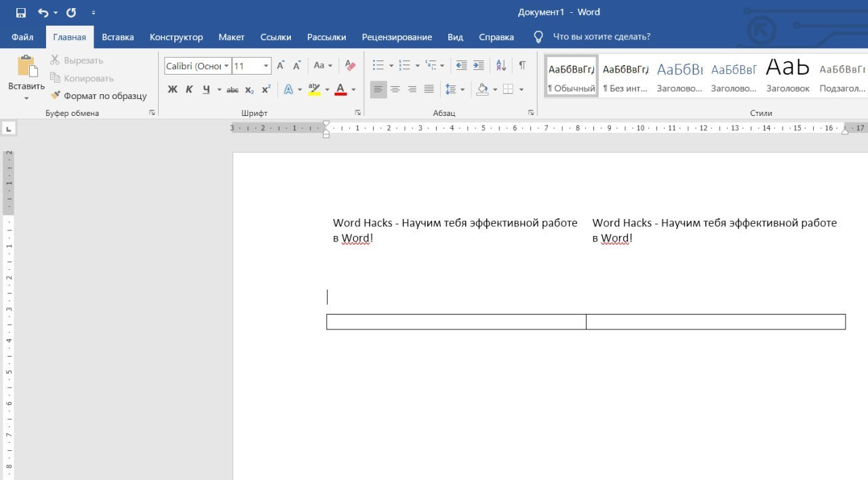Click the Format Painter brush button

point(98,96)
